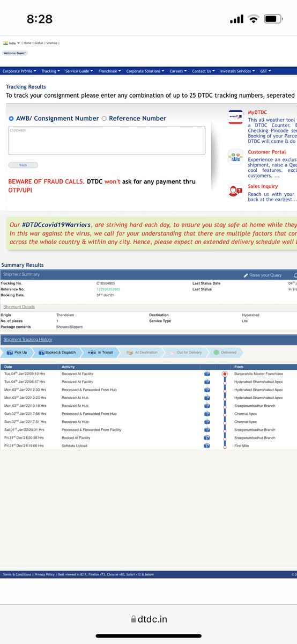The width and height of the screenshot is (297, 644).
Task: Click parcel icon in the 20:01 Hrs row
Action: click(x=207, y=430)
